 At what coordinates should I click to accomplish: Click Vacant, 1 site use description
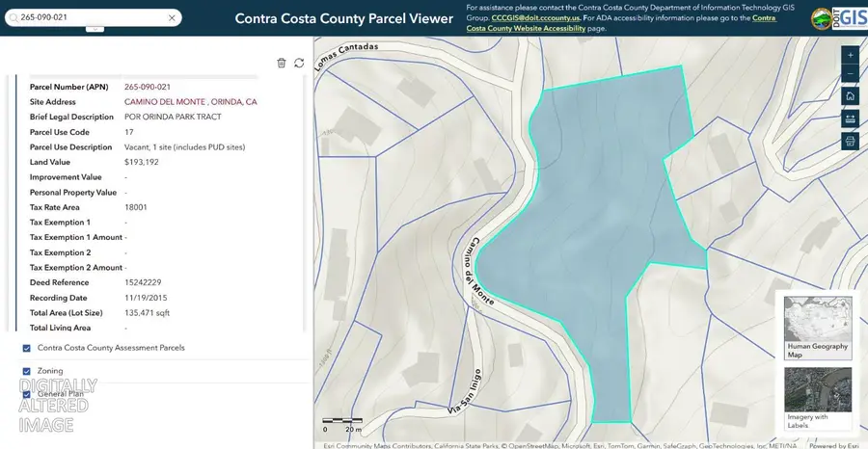(x=185, y=147)
